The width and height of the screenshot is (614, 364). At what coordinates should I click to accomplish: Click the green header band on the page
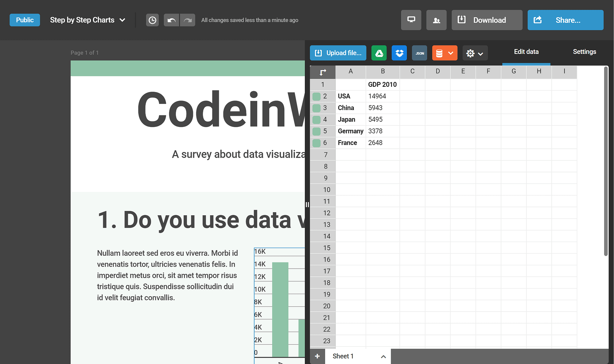point(188,68)
